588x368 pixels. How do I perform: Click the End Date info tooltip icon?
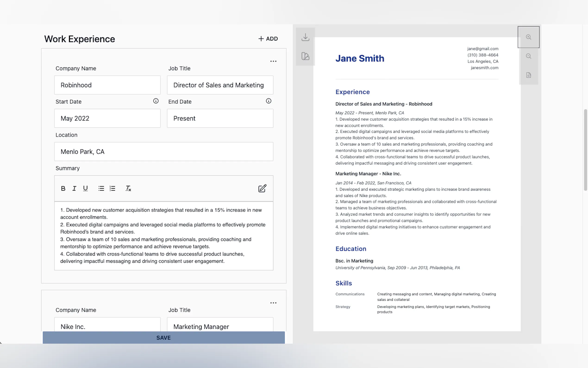tap(268, 101)
